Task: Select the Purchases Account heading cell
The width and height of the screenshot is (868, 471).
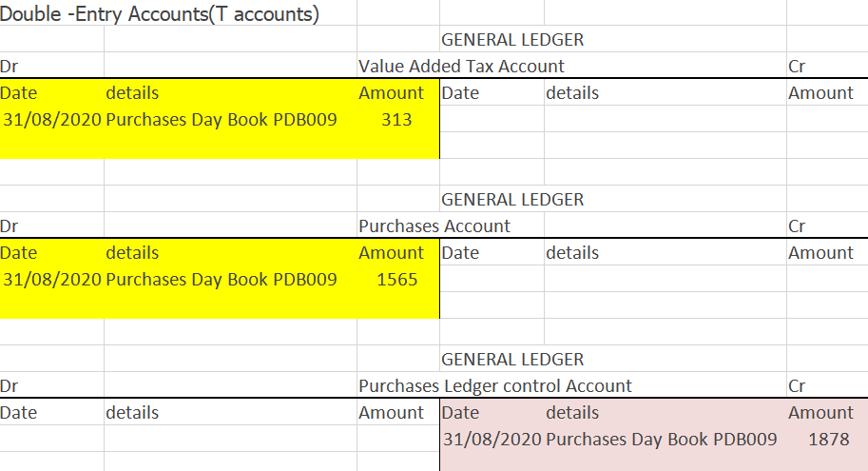Action: (x=434, y=226)
